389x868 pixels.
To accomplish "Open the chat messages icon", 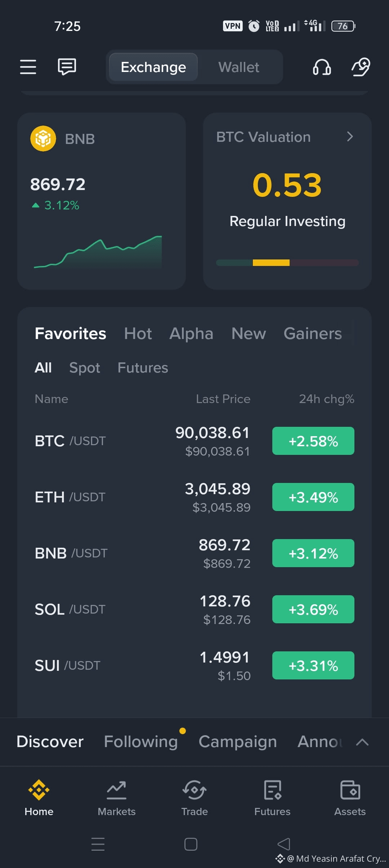I will pyautogui.click(x=67, y=67).
